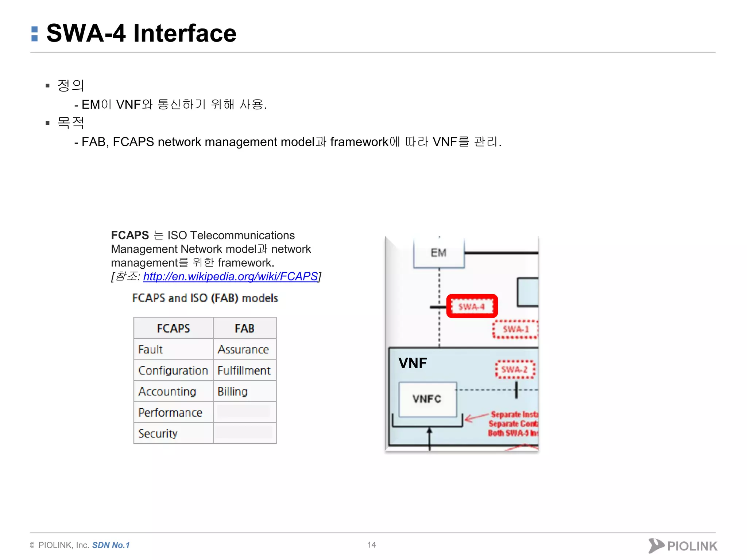Screen dimensions: 747x560
Task: Click the 'EM이 VNF와 통신하기 위해 사용' line
Action: coord(171,105)
